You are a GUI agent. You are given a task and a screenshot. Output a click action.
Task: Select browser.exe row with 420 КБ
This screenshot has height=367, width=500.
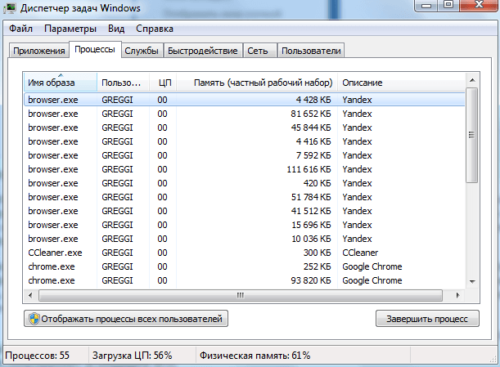[x=245, y=183]
